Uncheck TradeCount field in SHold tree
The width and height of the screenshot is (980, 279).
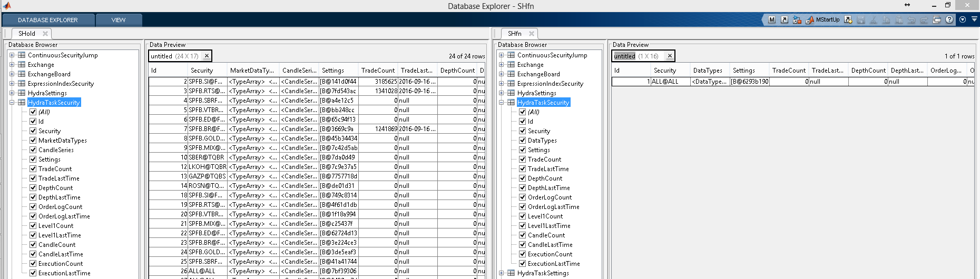[x=33, y=168]
